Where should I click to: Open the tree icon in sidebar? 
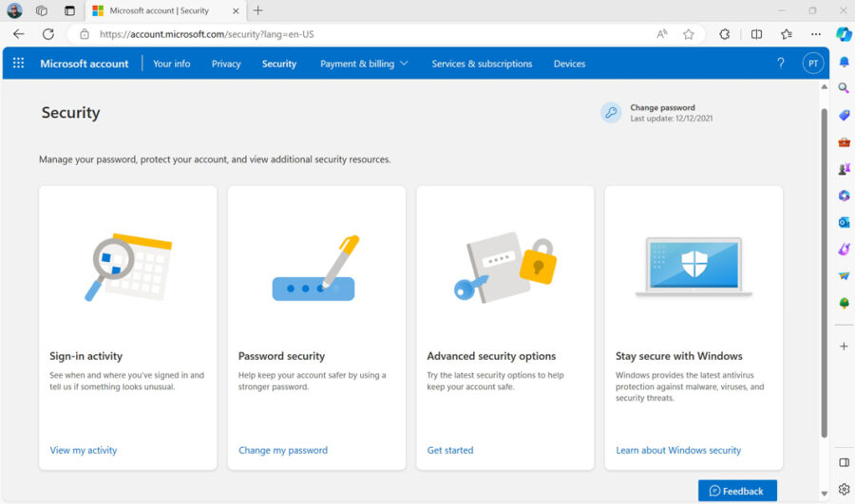pos(844,303)
